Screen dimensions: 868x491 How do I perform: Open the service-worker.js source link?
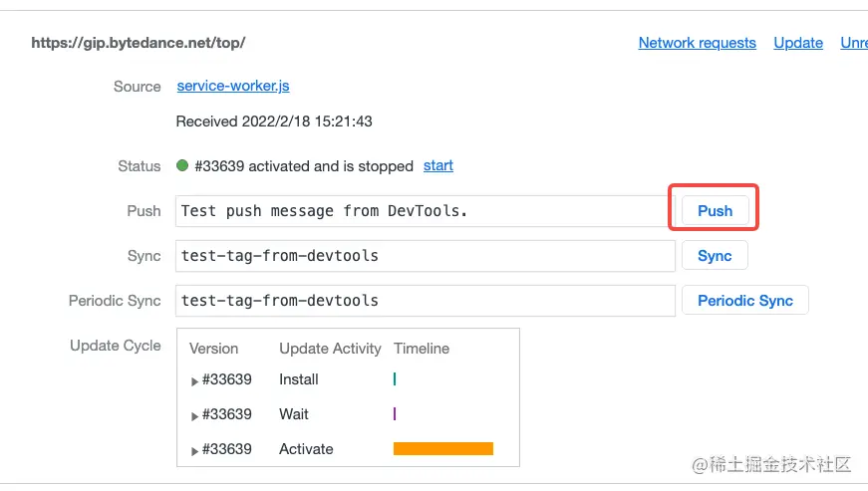click(233, 86)
